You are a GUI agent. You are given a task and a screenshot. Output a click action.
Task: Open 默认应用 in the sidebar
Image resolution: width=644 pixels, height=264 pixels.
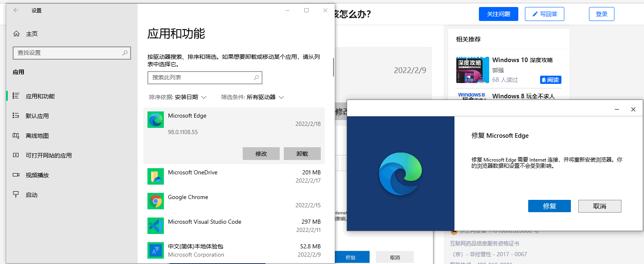tap(37, 116)
